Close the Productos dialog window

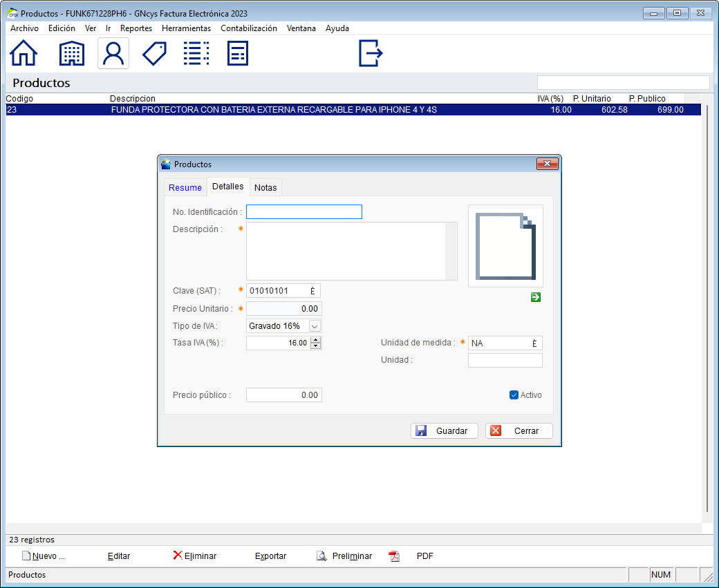(x=547, y=164)
